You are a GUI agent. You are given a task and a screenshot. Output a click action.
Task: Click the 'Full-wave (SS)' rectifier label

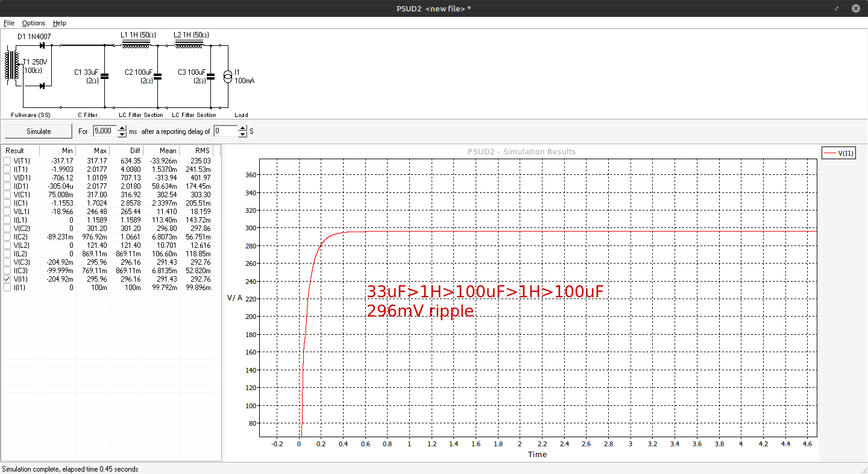(30, 115)
